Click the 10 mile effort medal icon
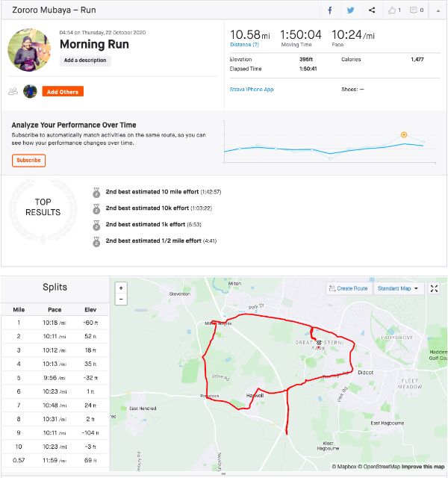The height and width of the screenshot is (478, 448). point(96,192)
